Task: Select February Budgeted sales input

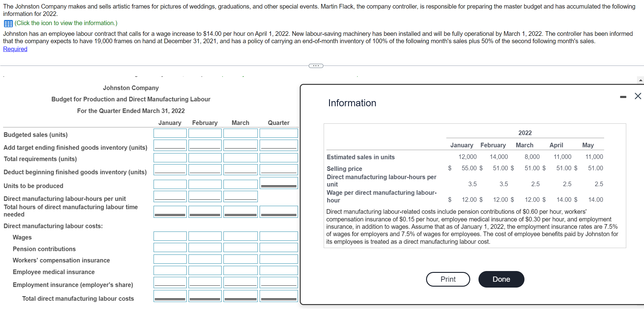Action: (205, 133)
